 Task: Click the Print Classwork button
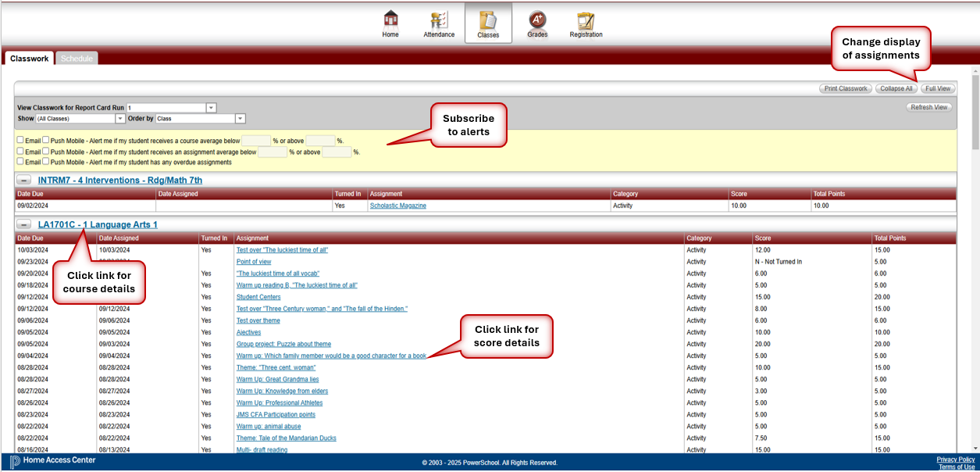pyautogui.click(x=846, y=89)
